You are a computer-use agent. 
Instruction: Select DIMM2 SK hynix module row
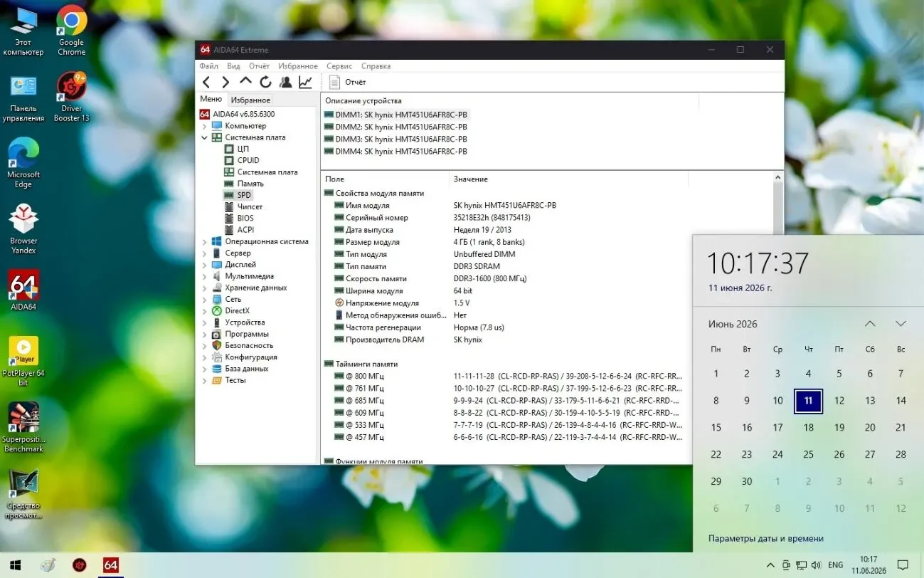[396, 127]
